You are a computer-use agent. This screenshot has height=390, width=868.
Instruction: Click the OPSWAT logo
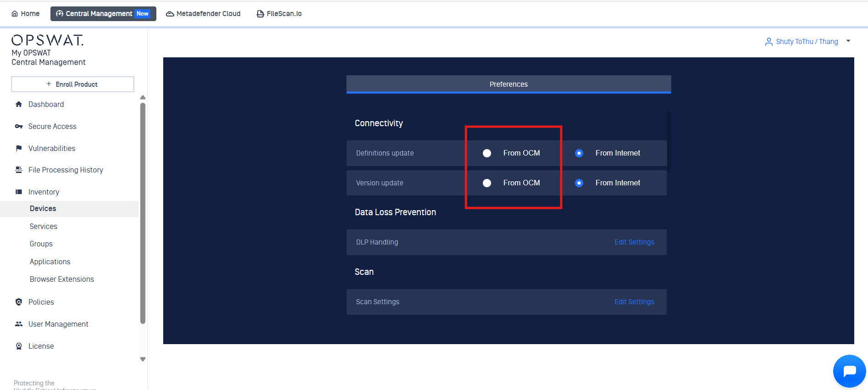tap(48, 40)
